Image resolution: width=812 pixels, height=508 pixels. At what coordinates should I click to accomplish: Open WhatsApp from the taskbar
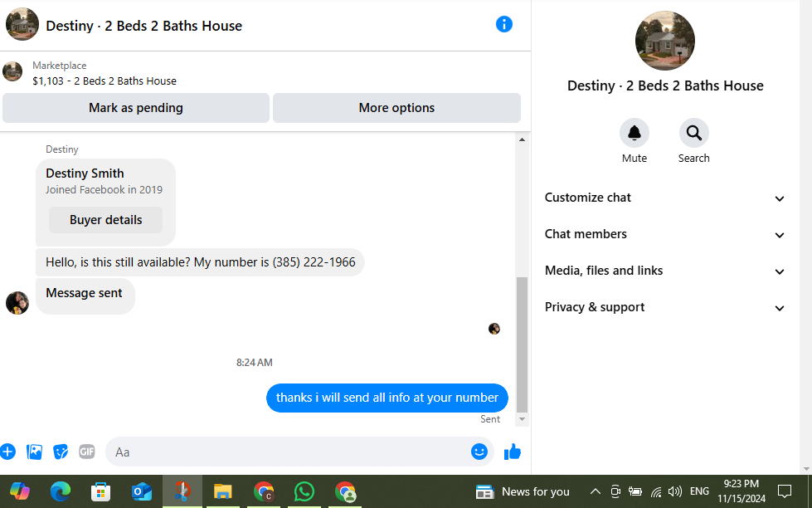pyautogui.click(x=304, y=491)
